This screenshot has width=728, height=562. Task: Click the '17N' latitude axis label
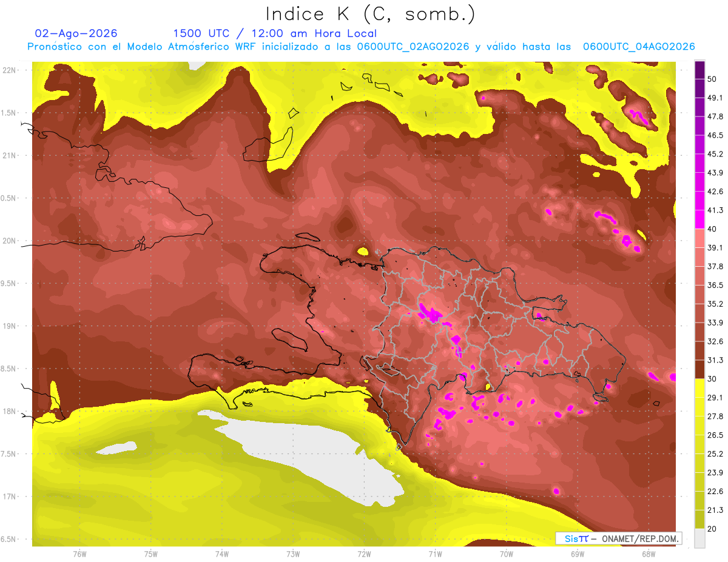[9, 497]
